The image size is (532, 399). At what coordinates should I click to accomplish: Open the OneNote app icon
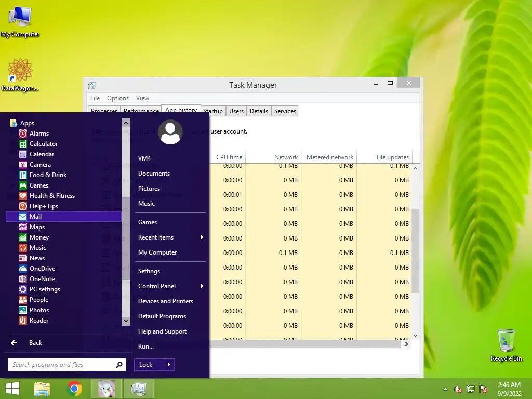pos(23,279)
